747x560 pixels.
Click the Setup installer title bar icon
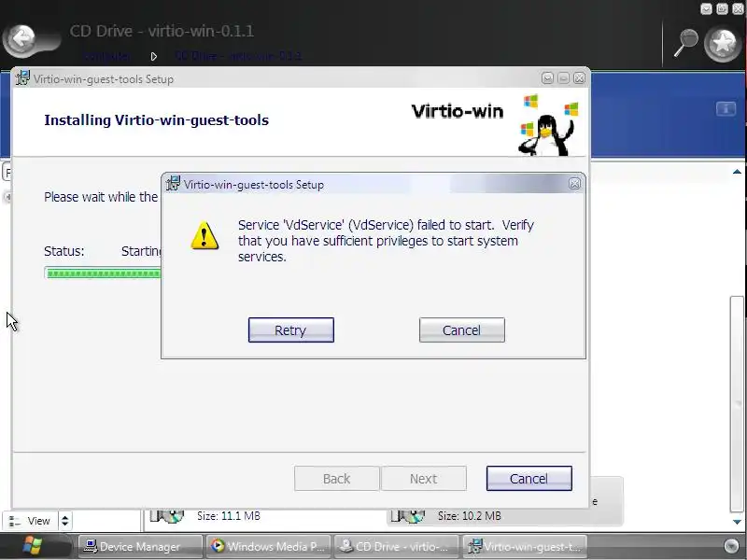pyautogui.click(x=21, y=78)
